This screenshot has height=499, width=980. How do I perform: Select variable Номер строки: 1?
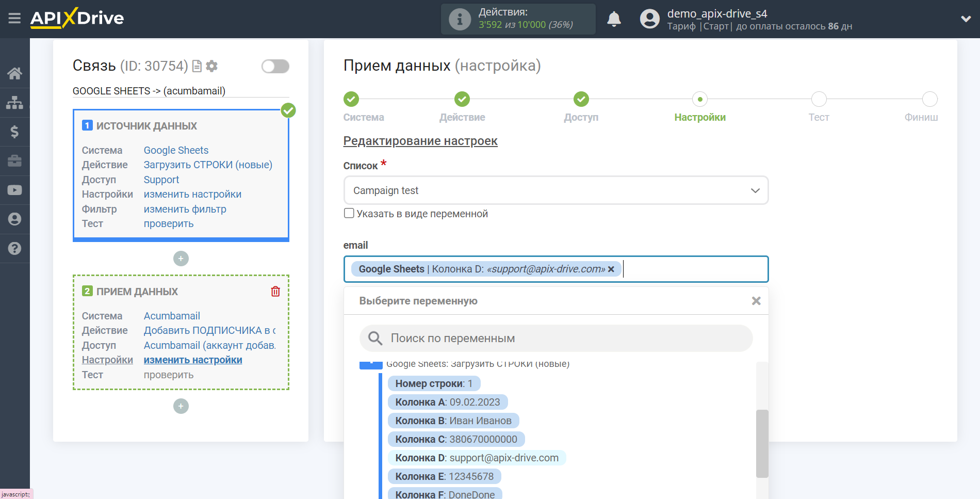click(434, 383)
